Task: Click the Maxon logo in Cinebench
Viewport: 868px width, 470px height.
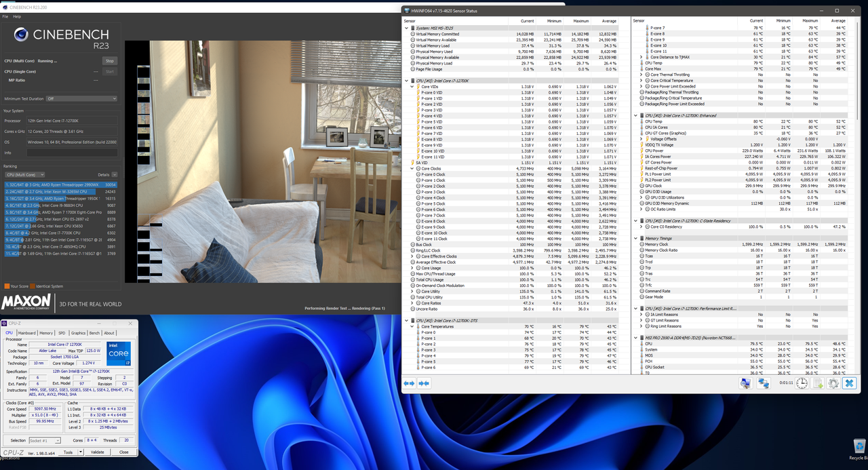Action: point(26,302)
